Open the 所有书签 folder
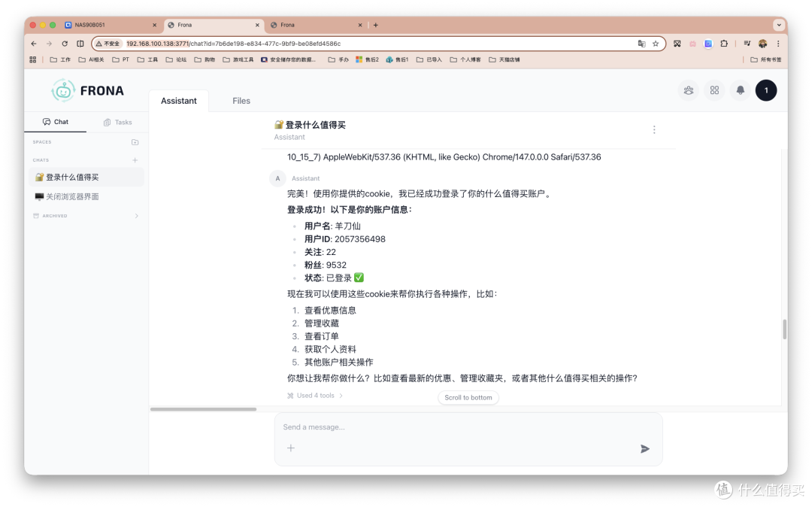Screen dimensions: 812x507 click(766, 59)
